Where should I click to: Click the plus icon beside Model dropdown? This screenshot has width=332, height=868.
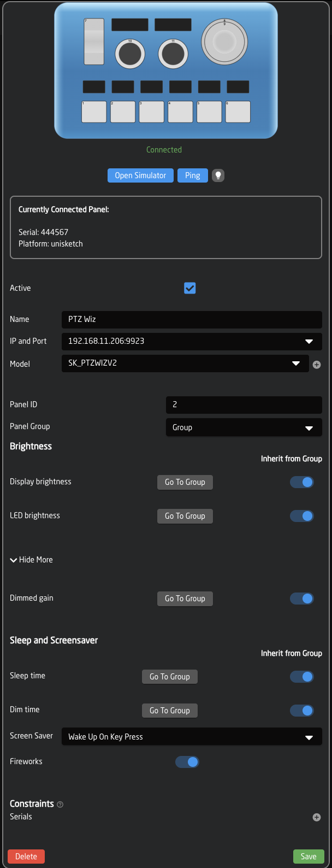317,365
